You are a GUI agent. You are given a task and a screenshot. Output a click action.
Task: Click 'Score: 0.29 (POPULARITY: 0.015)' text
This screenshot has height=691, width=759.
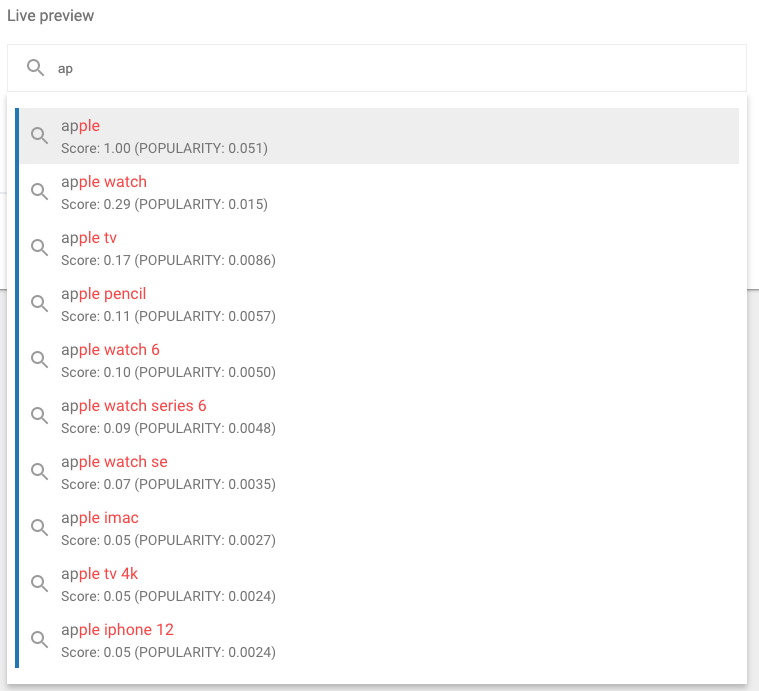[165, 204]
